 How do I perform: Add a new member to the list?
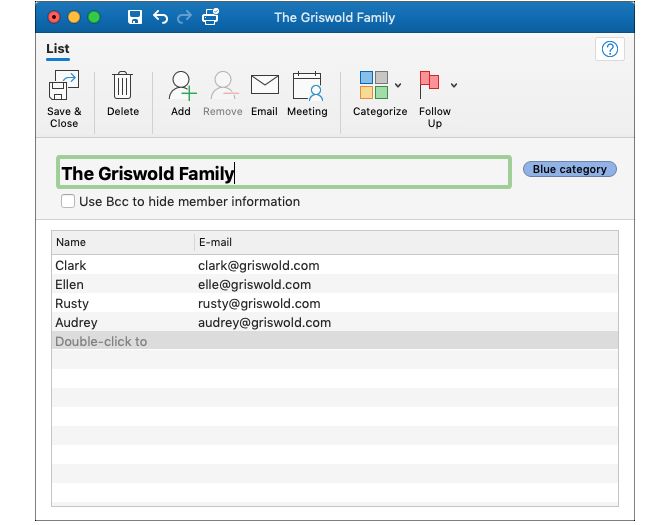click(x=181, y=87)
